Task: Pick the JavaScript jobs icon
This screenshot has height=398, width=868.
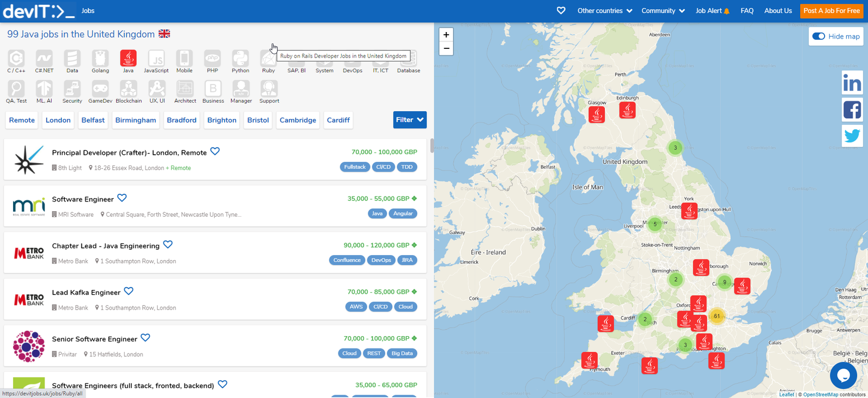Action: pos(156,58)
